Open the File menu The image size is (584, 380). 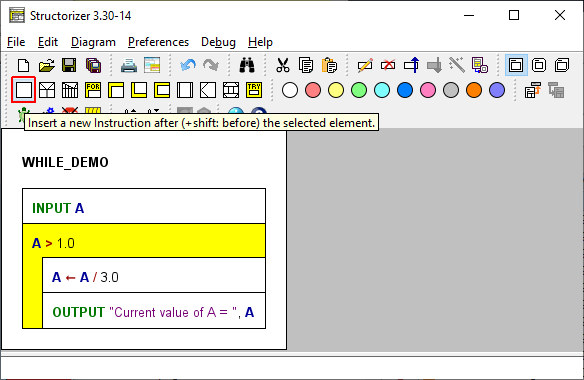click(16, 42)
